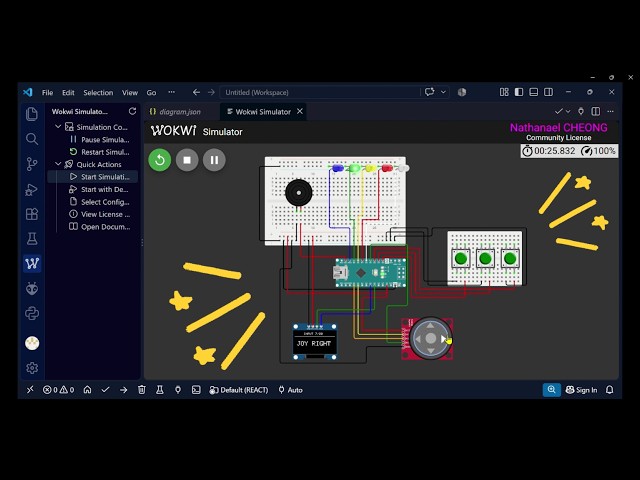
Task: Refresh the Wokwi Simulator sidebar
Action: click(x=132, y=111)
